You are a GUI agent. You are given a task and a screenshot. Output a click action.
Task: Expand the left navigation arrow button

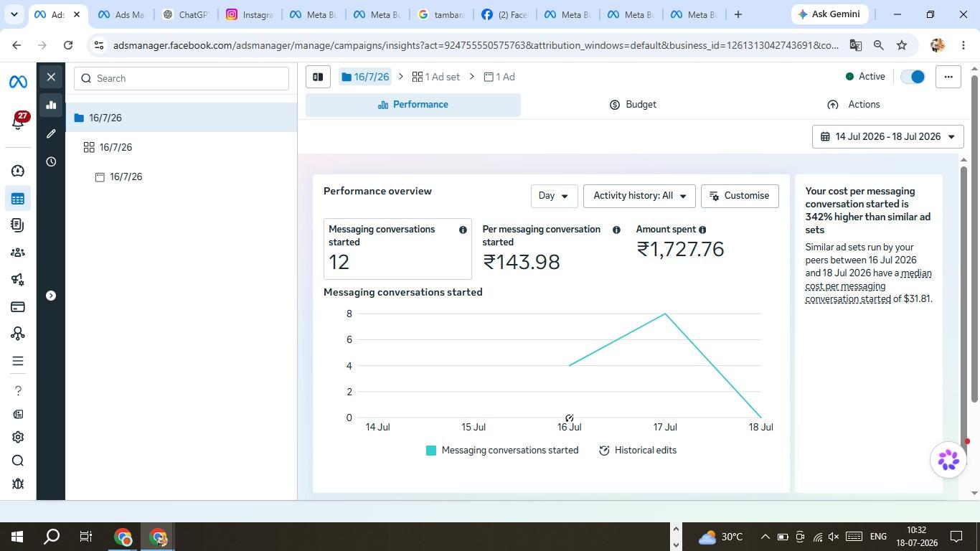click(x=51, y=296)
